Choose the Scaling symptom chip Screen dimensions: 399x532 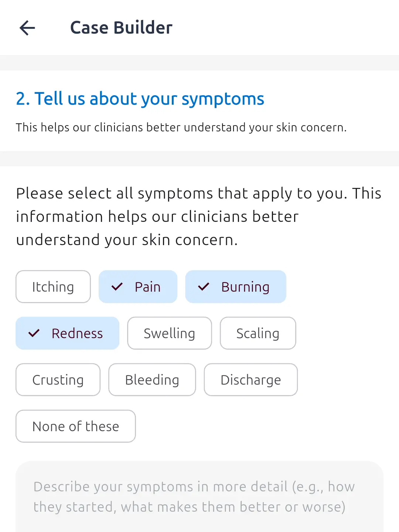[x=258, y=333]
